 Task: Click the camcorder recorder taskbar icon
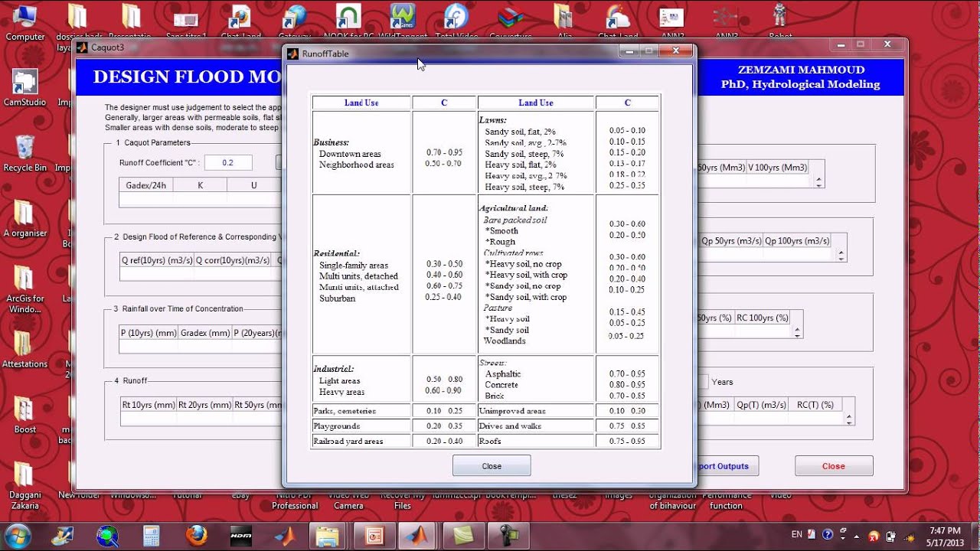tap(509, 535)
